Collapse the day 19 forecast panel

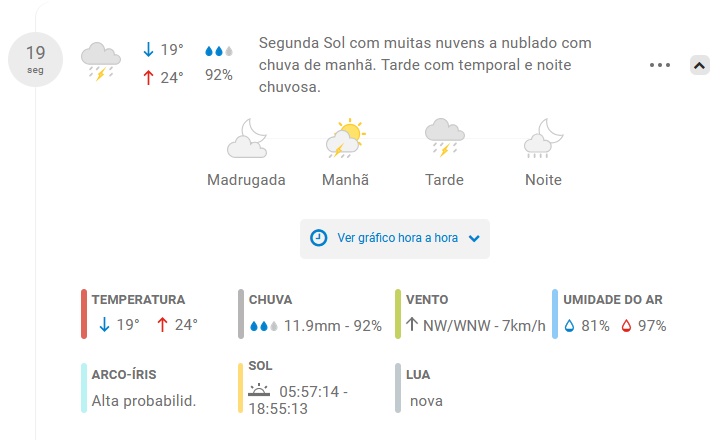tap(700, 65)
